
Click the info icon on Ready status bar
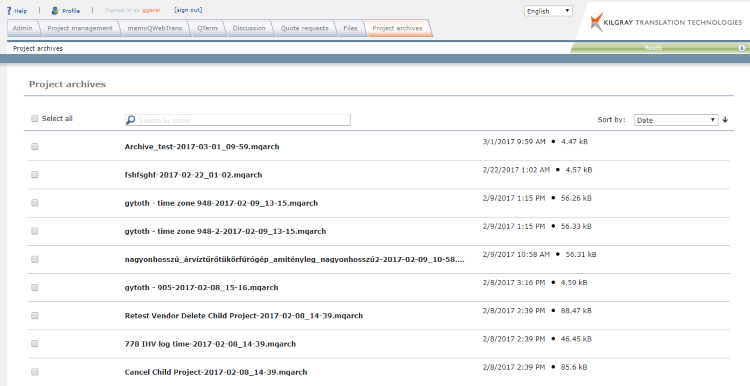742,48
